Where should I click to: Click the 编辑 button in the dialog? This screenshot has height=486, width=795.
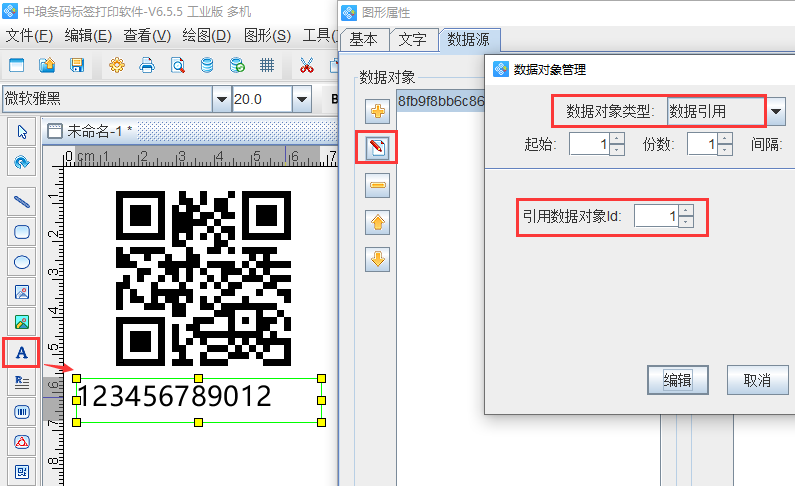point(678,380)
